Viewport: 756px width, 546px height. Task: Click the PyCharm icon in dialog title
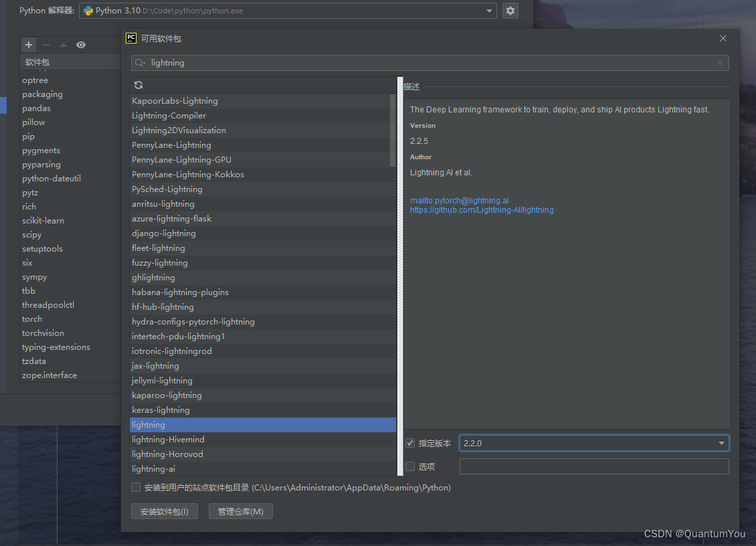(131, 38)
